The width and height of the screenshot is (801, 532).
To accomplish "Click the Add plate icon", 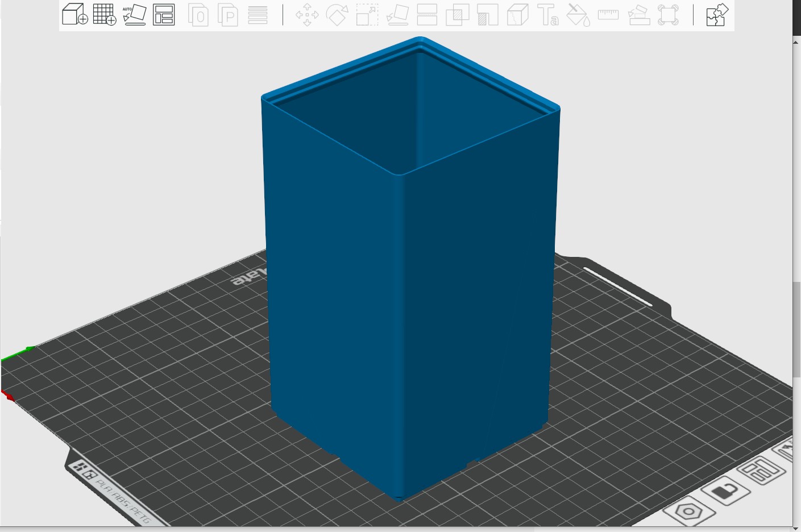I will click(x=104, y=15).
